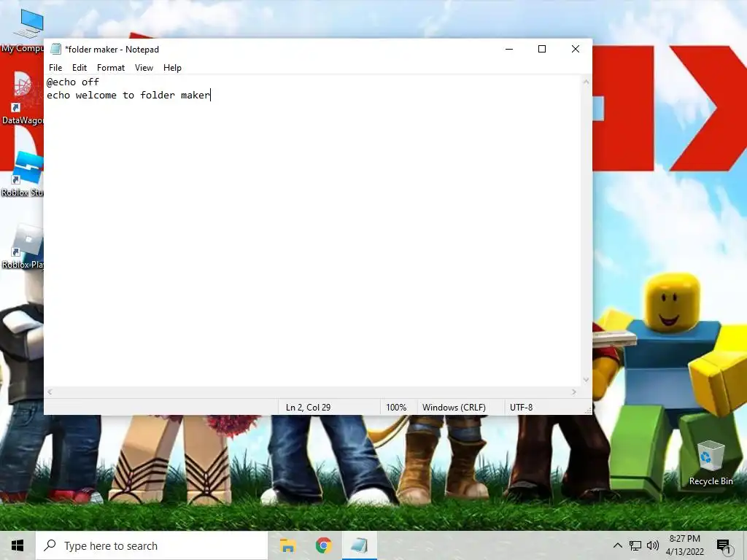
Task: Open the network status tray icon
Action: tap(635, 545)
